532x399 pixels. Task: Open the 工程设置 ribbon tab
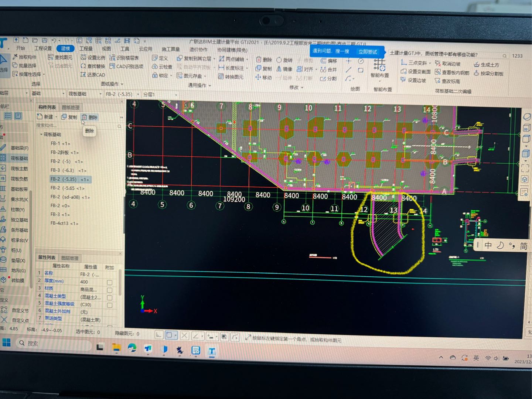[43, 48]
